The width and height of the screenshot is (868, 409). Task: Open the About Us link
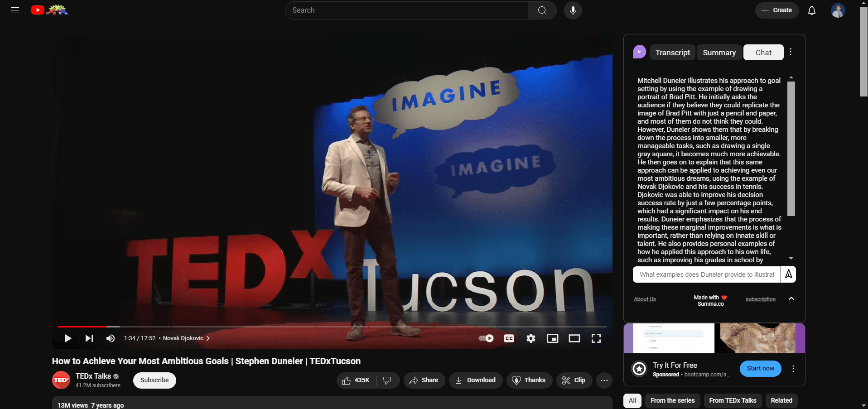645,299
